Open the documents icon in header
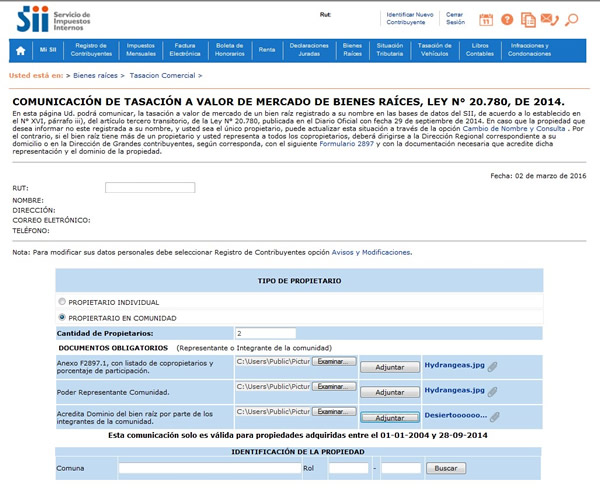 527,19
